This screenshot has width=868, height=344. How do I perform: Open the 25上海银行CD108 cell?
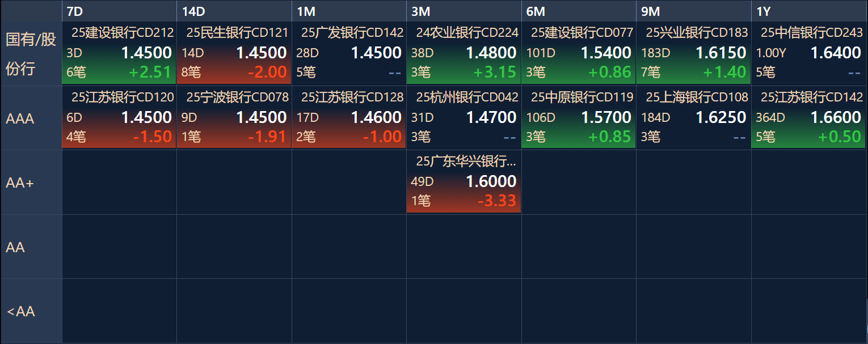click(693, 118)
